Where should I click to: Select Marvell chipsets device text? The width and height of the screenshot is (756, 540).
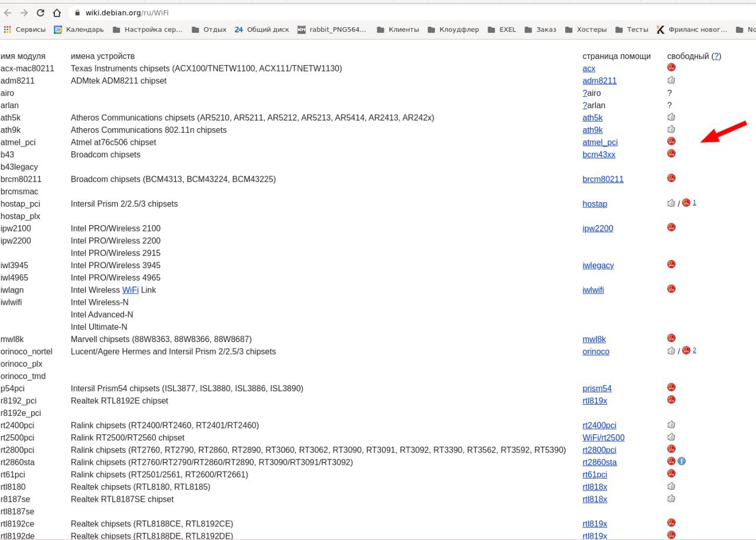161,339
